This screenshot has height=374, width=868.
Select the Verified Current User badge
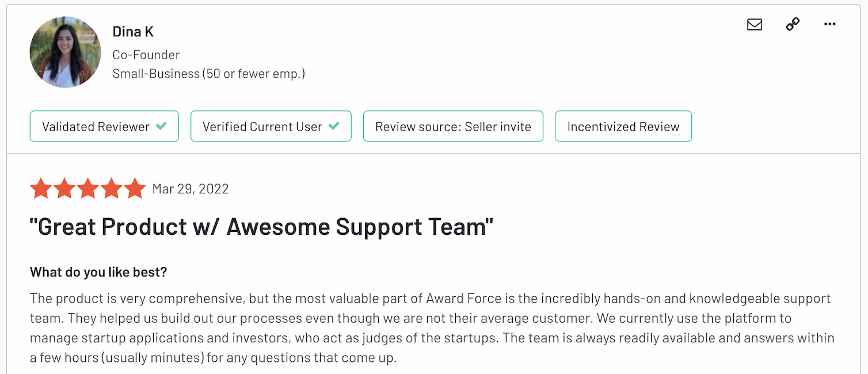tap(271, 126)
